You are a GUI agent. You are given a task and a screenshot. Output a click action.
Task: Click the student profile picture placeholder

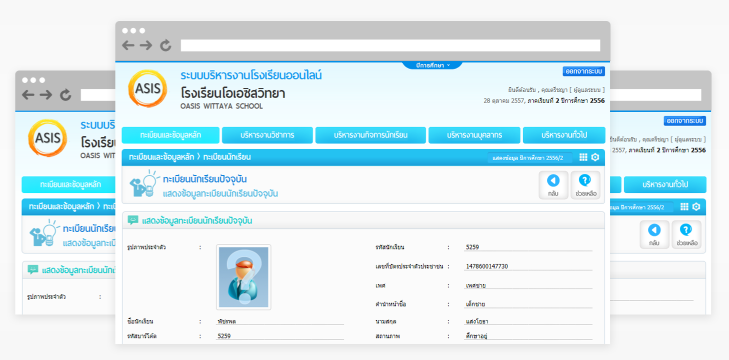(244, 277)
